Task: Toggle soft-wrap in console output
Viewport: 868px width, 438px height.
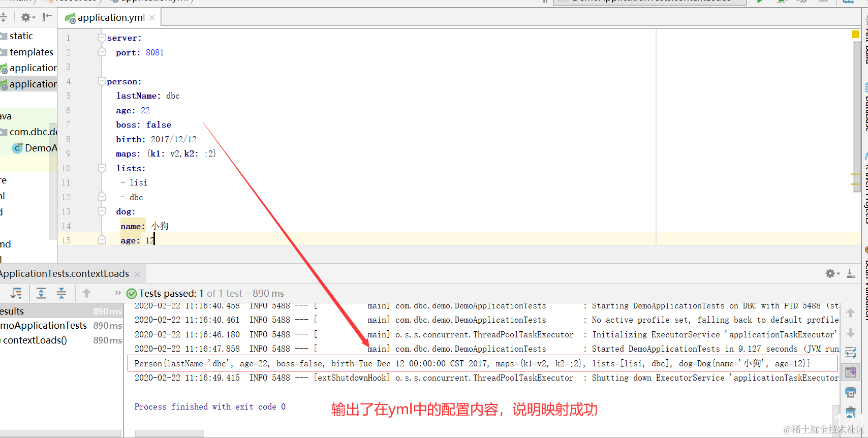Action: point(851,353)
